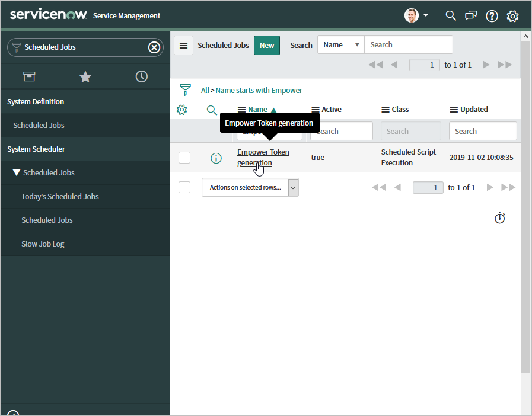Open the user profile dropdown arrow
The image size is (532, 416).
[426, 16]
